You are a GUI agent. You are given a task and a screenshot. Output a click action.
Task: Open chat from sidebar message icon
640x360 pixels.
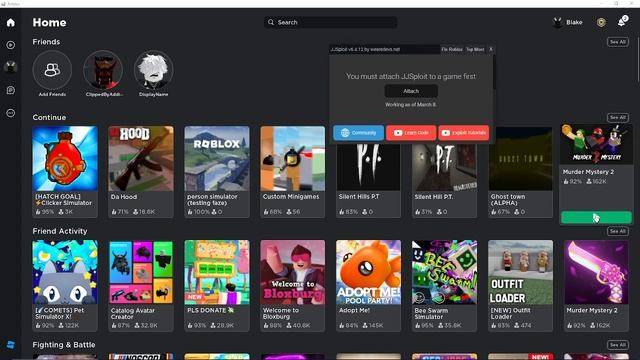11,90
